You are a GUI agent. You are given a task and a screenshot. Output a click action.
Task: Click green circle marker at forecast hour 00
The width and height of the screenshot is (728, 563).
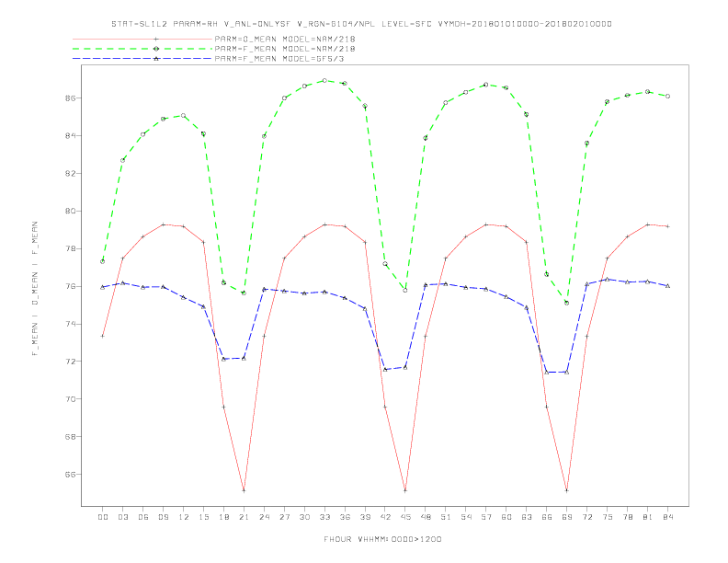(103, 261)
